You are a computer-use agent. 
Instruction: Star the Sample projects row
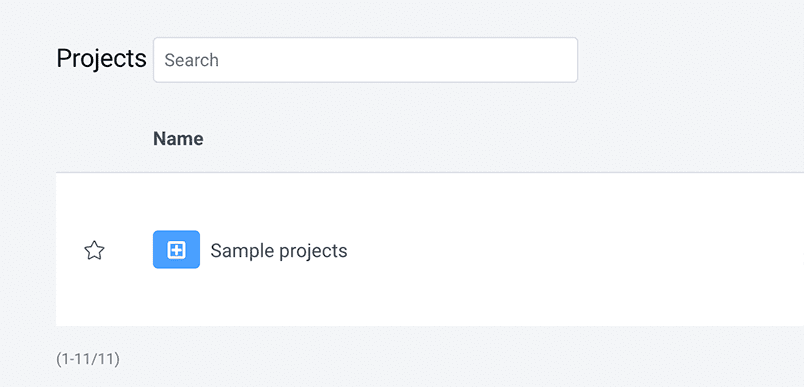pos(94,251)
